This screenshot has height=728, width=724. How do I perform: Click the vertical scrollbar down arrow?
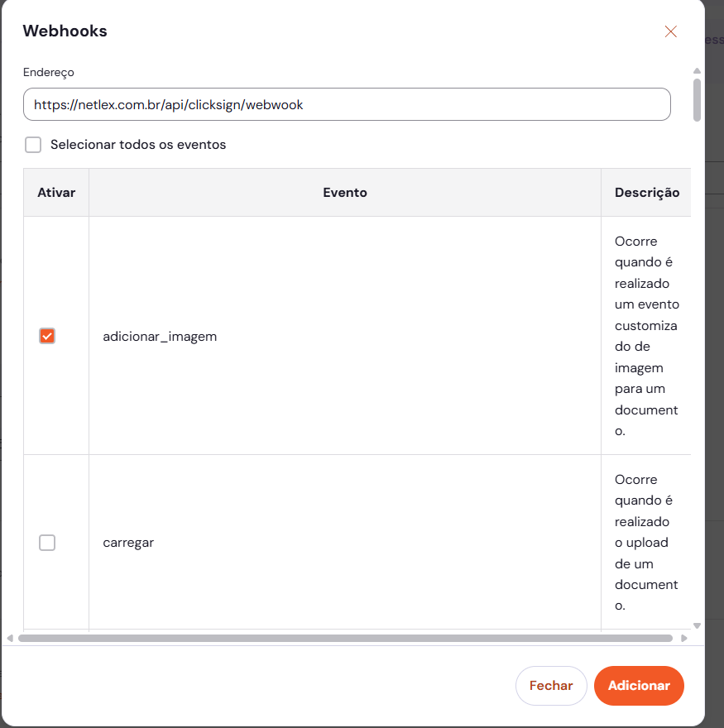(x=697, y=625)
